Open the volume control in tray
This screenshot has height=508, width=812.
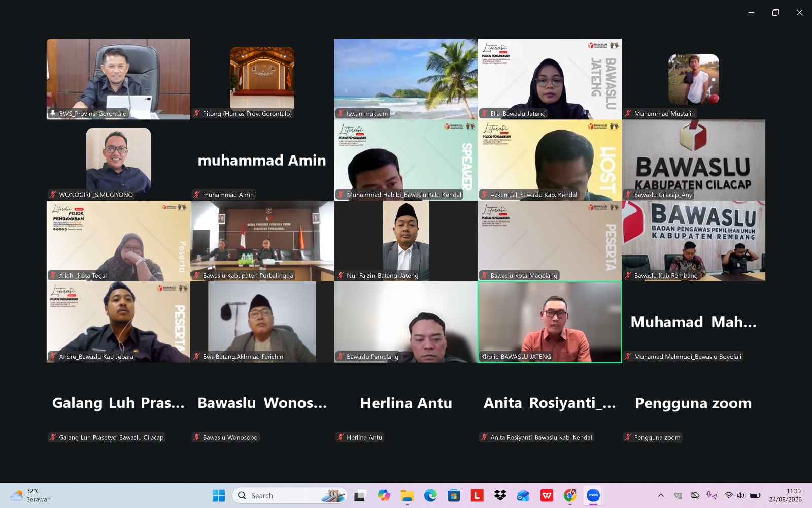pos(741,495)
